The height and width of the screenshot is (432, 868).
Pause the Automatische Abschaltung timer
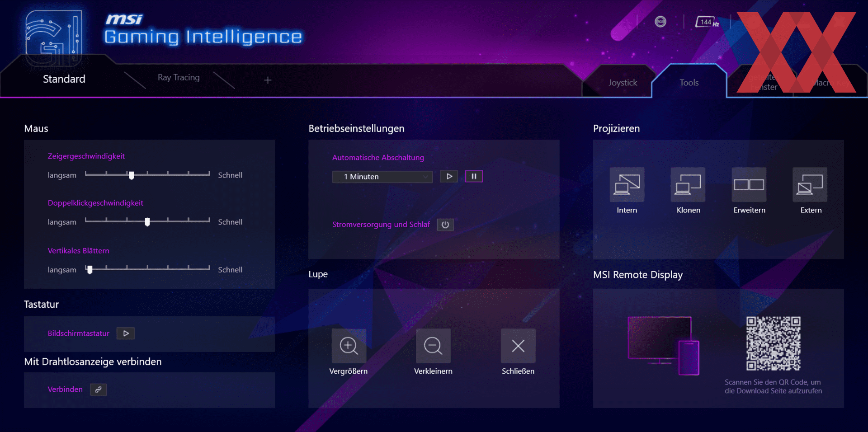point(474,176)
